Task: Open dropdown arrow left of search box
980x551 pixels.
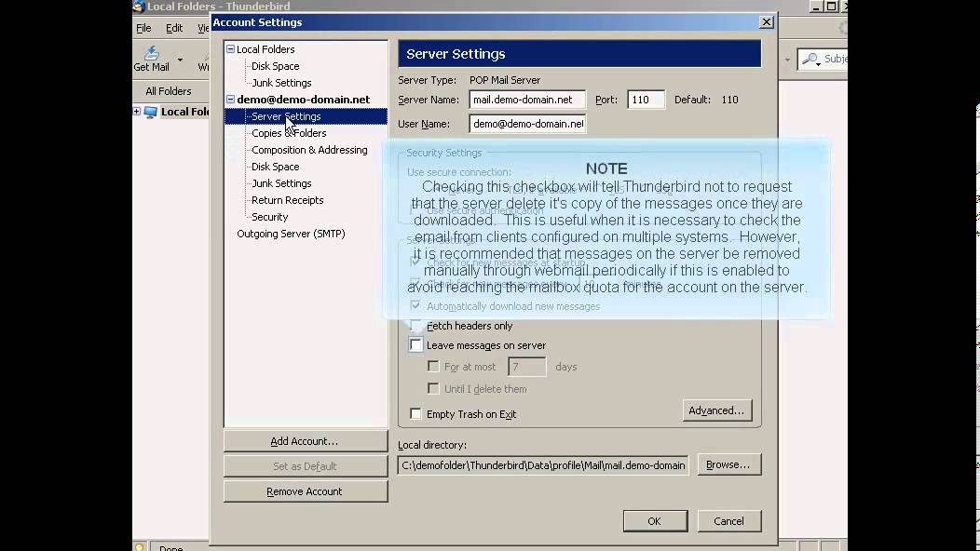Action: [787, 60]
